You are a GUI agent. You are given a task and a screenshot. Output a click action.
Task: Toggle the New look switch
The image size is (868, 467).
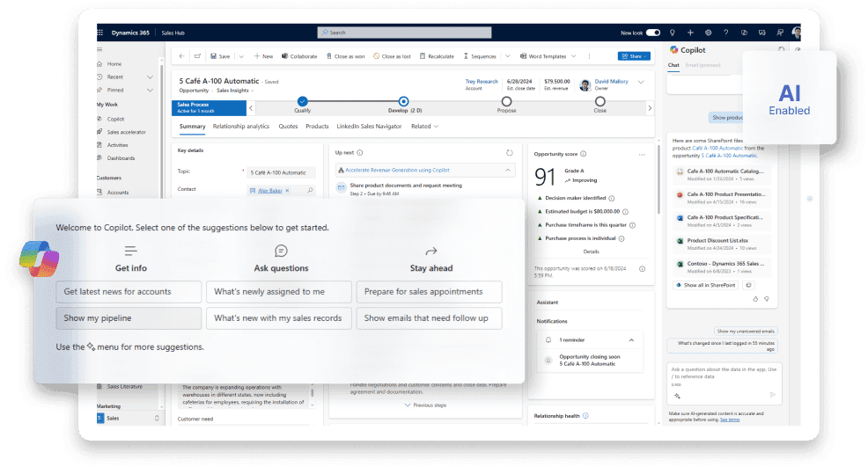pos(652,33)
